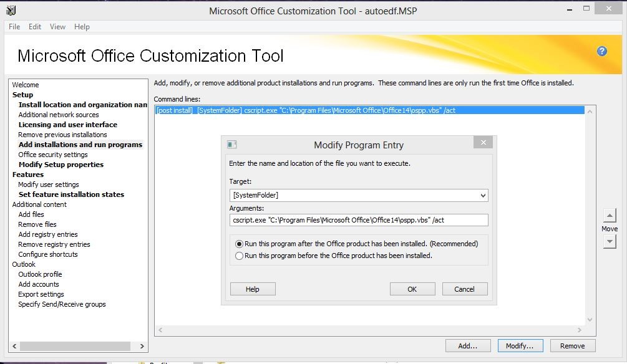Click the Help button in dialog
Image resolution: width=627 pixels, height=364 pixels.
[253, 289]
